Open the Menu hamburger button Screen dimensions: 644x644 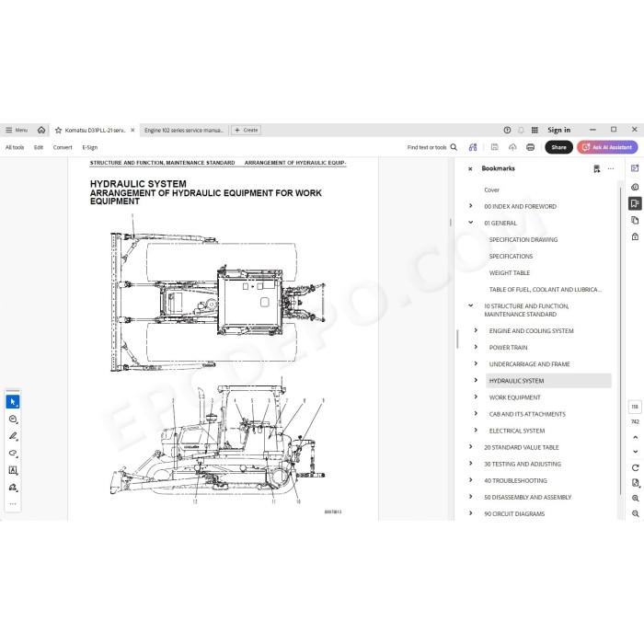click(17, 131)
